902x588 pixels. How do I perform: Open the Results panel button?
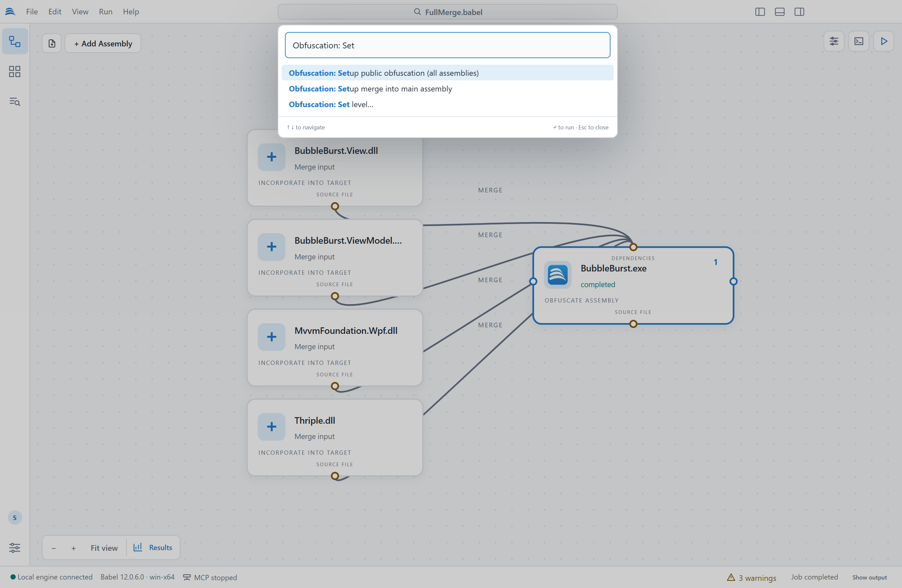(x=153, y=547)
